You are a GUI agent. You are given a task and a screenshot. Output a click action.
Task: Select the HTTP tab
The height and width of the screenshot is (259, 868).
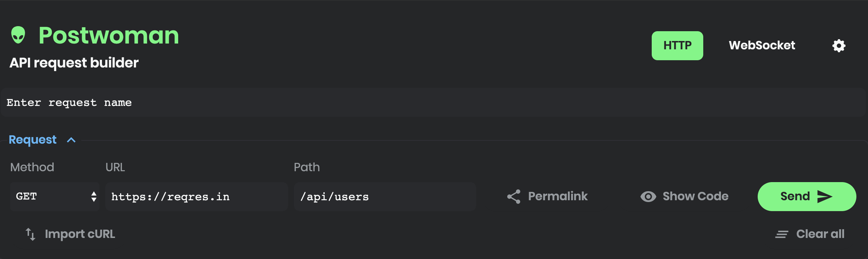(x=677, y=45)
